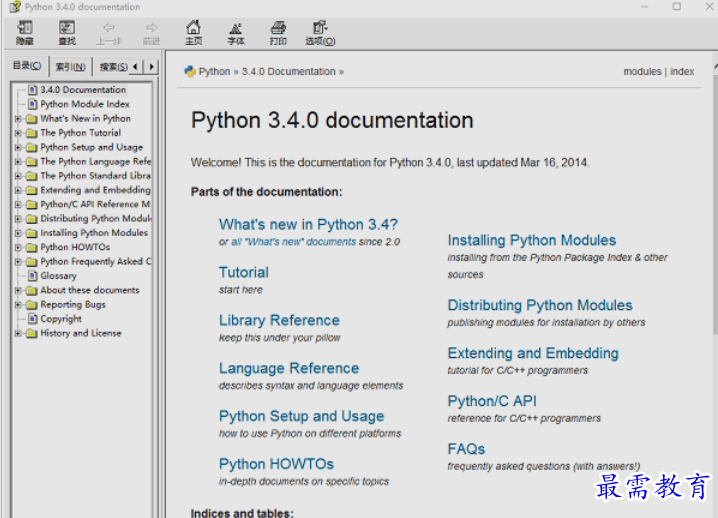Screen dimensions: 718x518
Task: Expand The Python Language Reference node
Action: [x=18, y=162]
